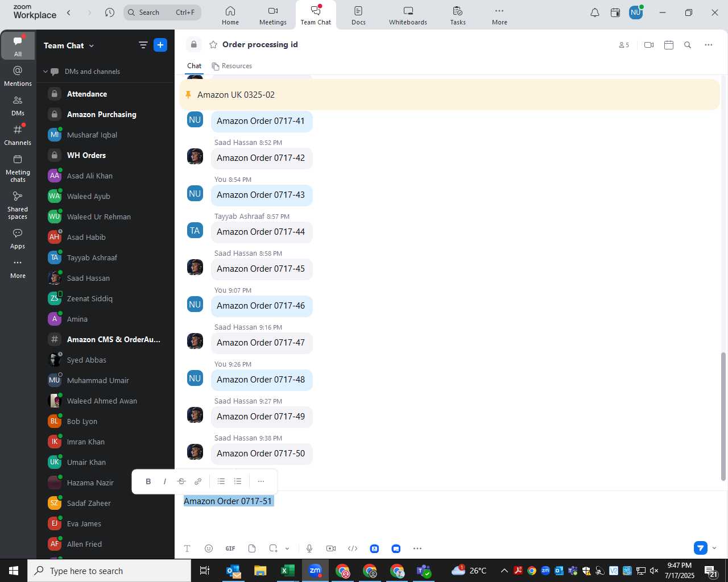
Task: Go to Meetings tab
Action: [x=273, y=15]
